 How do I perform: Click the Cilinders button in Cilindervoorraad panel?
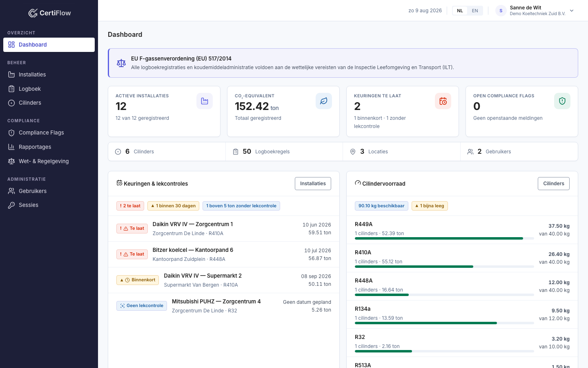[x=554, y=184]
